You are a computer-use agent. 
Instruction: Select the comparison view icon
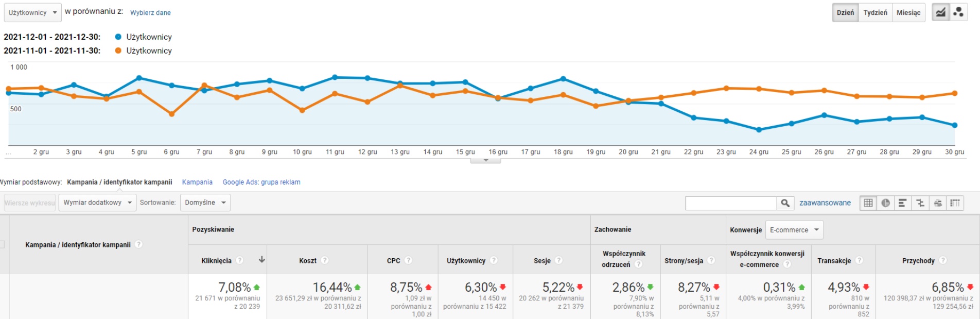pos(920,203)
